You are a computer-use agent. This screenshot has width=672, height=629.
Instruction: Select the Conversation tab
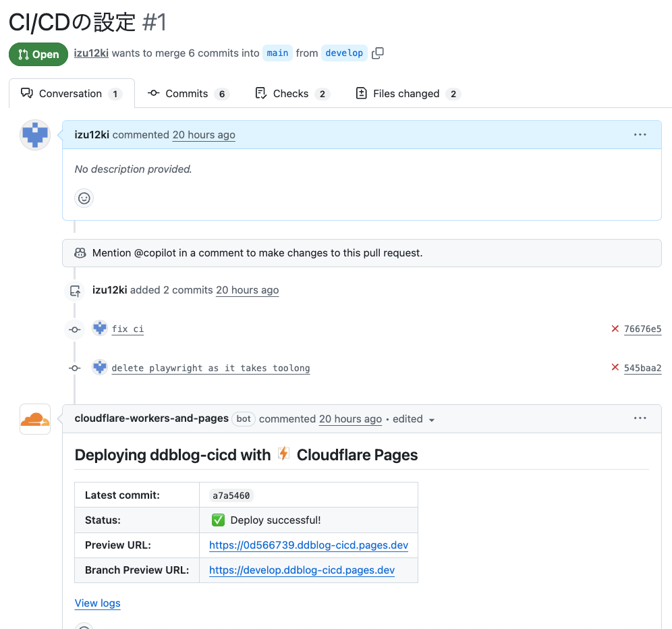71,94
